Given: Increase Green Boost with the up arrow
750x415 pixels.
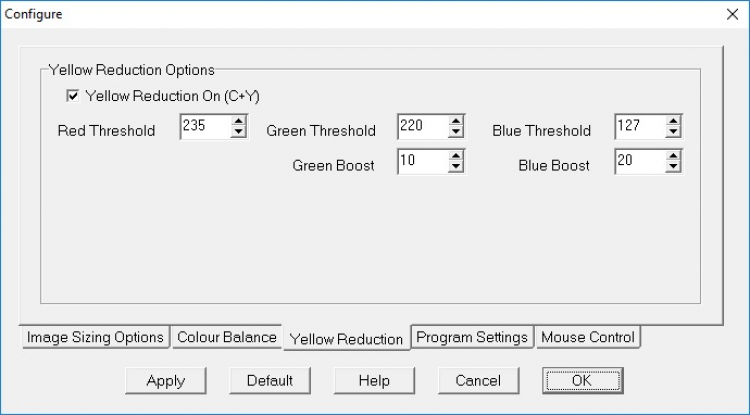Looking at the screenshot, I should [x=456, y=156].
